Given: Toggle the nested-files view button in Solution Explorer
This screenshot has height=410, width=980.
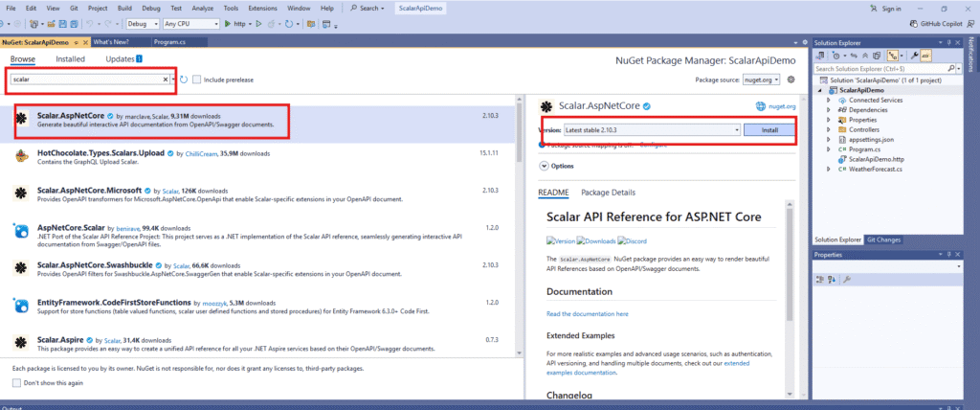Looking at the screenshot, I should coord(893,56).
